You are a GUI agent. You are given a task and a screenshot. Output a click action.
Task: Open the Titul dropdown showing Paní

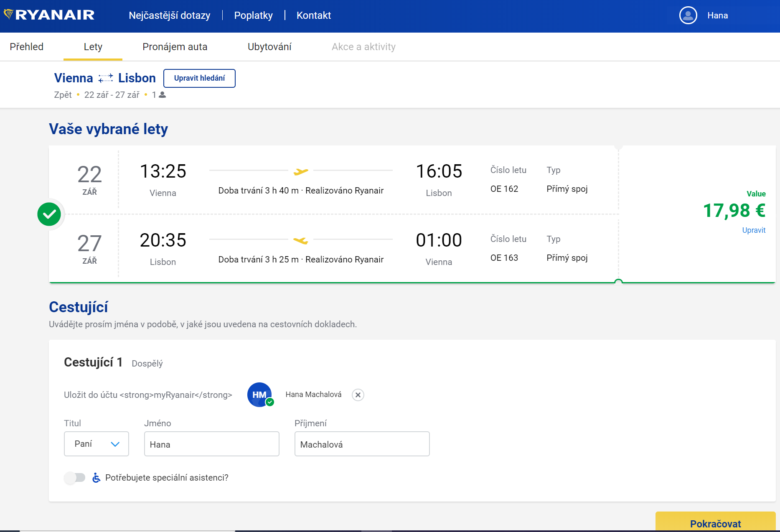click(x=97, y=444)
